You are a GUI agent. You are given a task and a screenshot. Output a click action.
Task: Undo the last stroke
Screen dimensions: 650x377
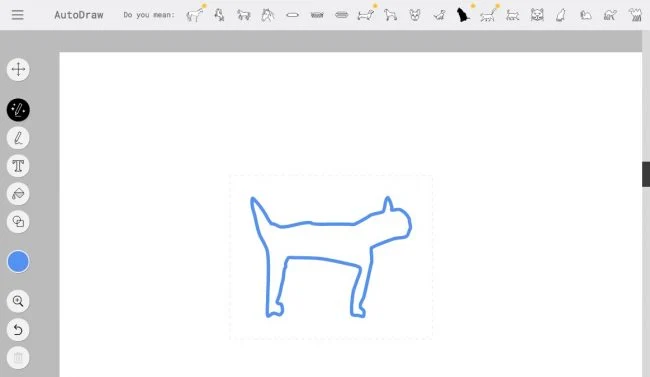pyautogui.click(x=18, y=330)
